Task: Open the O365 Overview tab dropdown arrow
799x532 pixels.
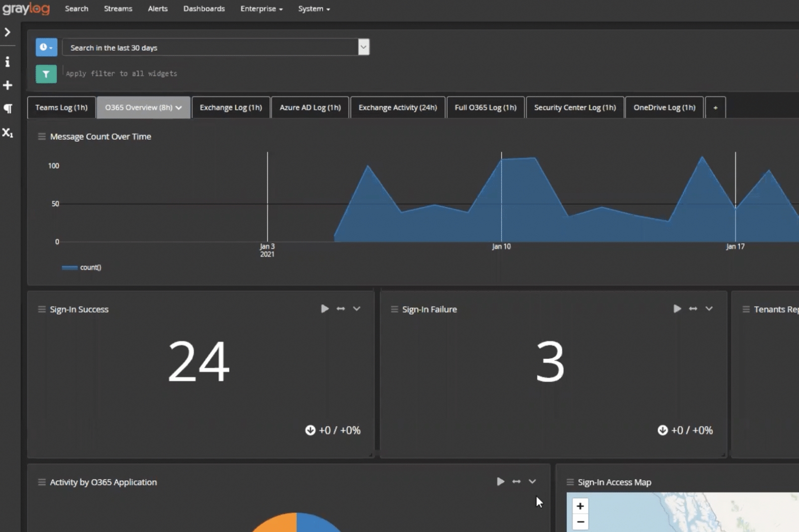Action: click(x=178, y=107)
